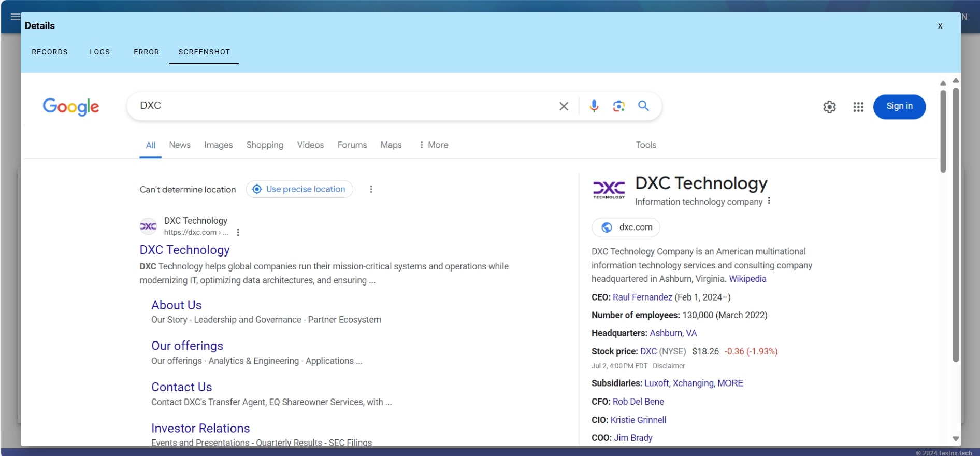Screen dimensions: 980x456
Task: Open three-dot menu next to Use precise location
Action: [x=371, y=189]
